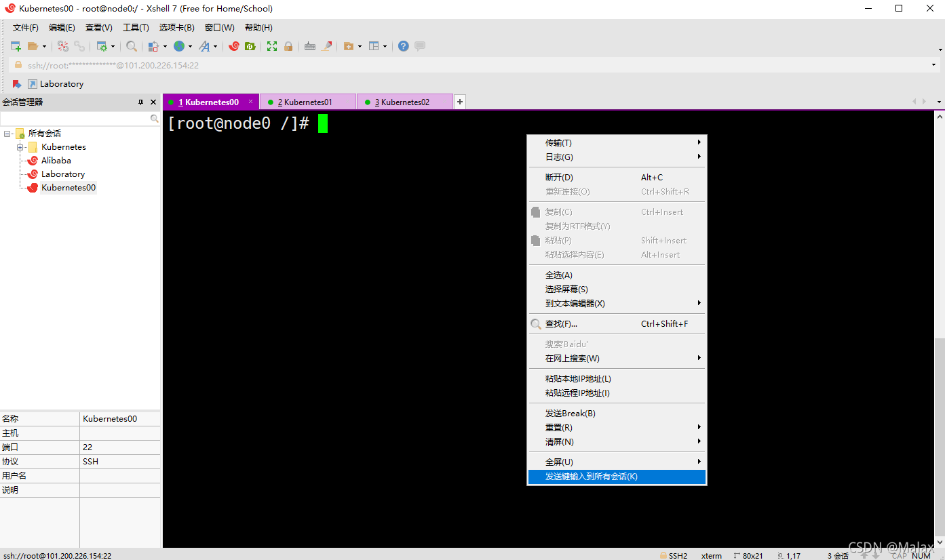Viewport: 945px width, 560px height.
Task: Open 全屏(U) submenu in context menu
Action: 617,462
